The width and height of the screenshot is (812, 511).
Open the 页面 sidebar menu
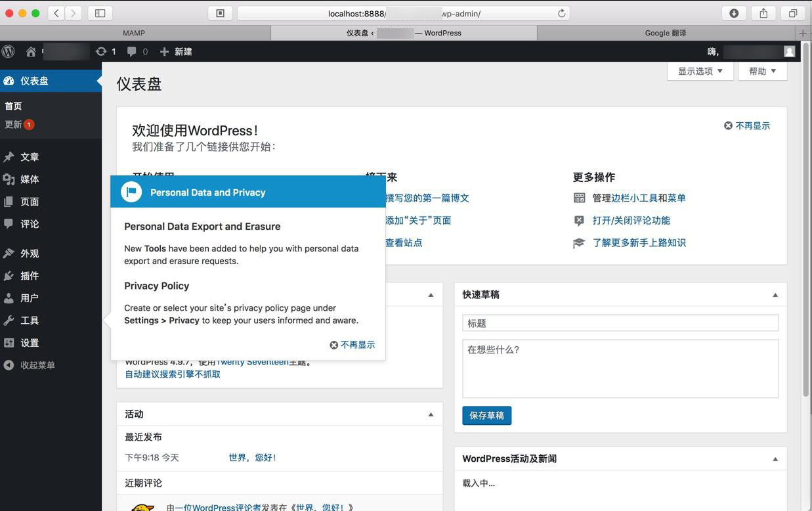pos(51,202)
